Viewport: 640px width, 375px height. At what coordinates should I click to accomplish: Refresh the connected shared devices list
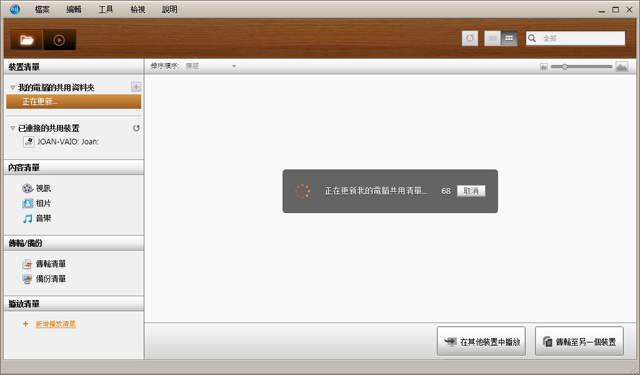click(x=136, y=128)
